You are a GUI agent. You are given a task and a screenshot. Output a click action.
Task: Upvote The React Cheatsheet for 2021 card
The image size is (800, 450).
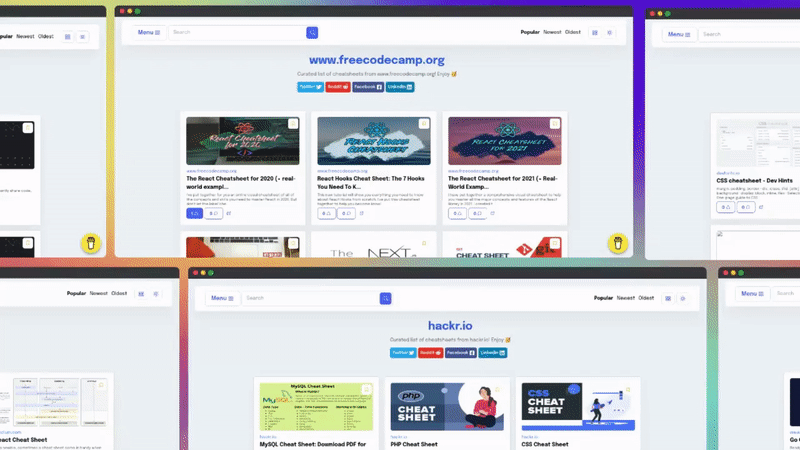(457, 213)
